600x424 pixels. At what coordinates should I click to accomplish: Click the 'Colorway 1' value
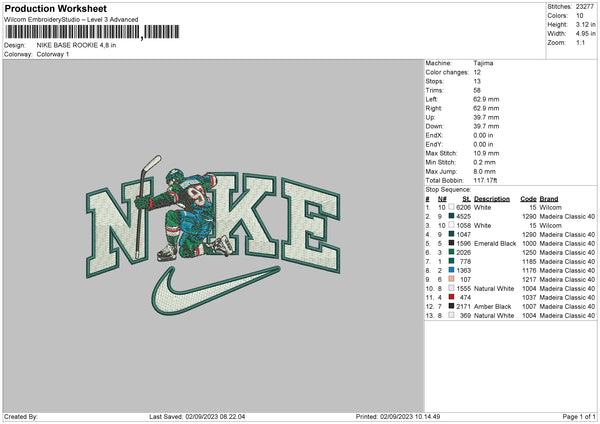pyautogui.click(x=53, y=54)
